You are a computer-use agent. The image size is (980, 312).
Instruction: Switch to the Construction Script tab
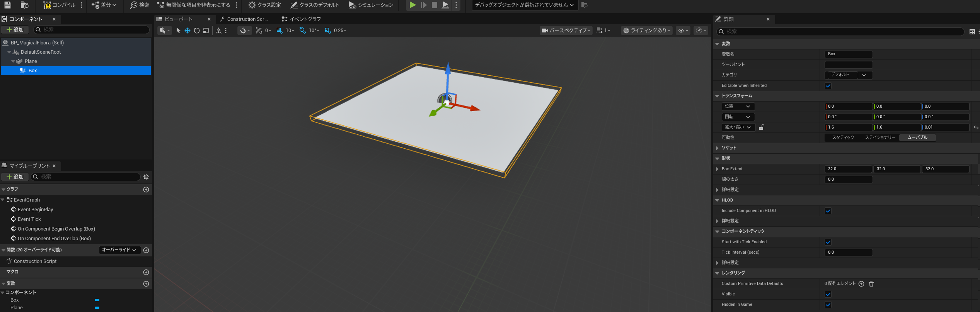247,19
